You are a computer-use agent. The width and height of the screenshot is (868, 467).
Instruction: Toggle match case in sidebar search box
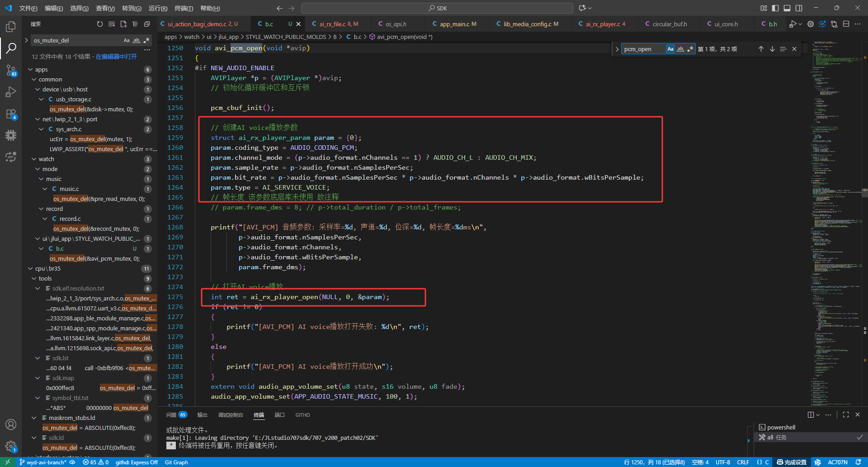(127, 40)
